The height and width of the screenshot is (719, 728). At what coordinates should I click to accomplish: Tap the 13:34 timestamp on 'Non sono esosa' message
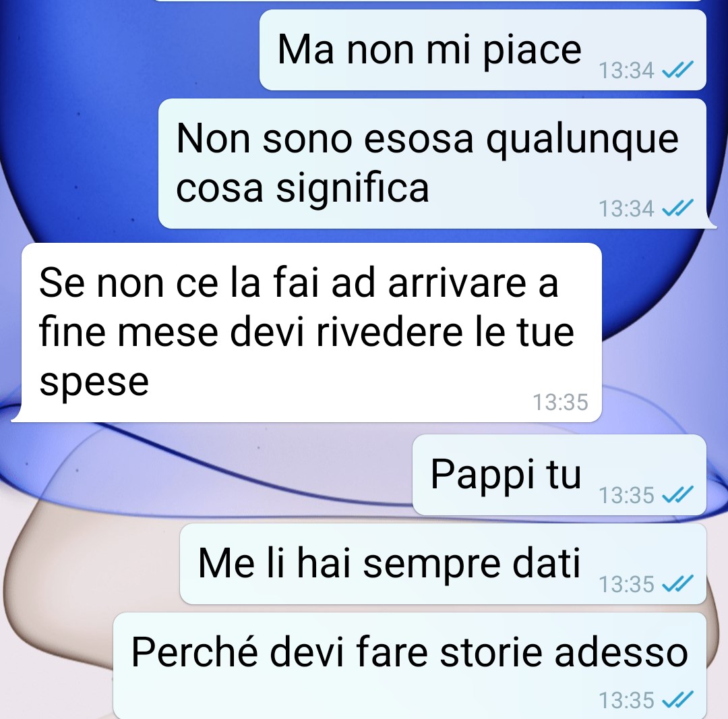626,208
